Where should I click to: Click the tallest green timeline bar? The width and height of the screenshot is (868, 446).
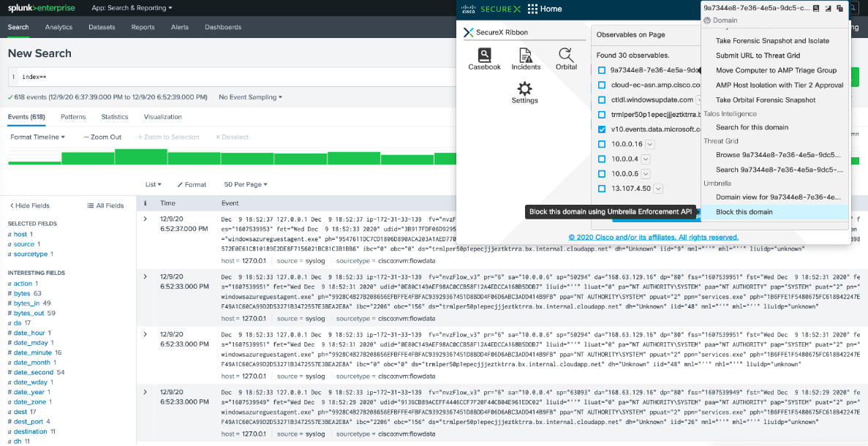(x=141, y=156)
